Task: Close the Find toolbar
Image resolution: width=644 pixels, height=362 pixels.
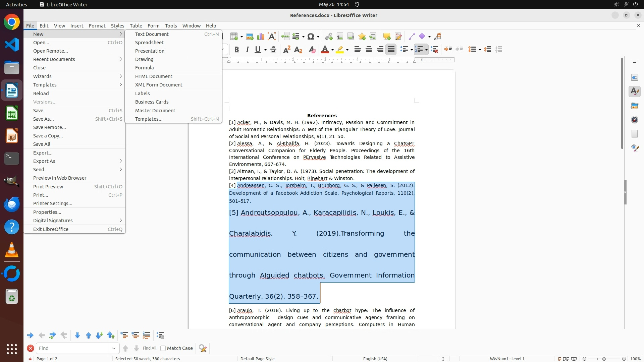Action: click(31, 348)
